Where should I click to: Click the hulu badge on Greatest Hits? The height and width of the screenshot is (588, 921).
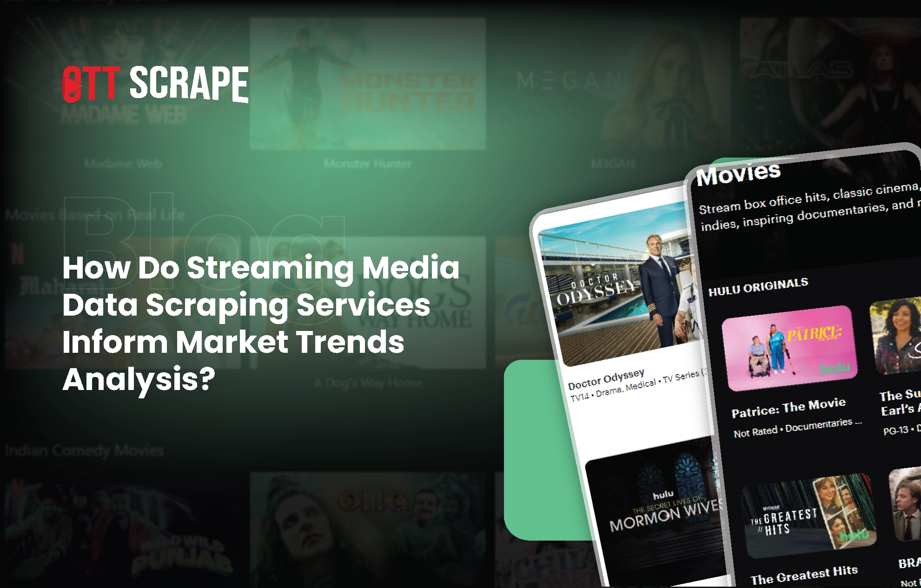pyautogui.click(x=854, y=535)
